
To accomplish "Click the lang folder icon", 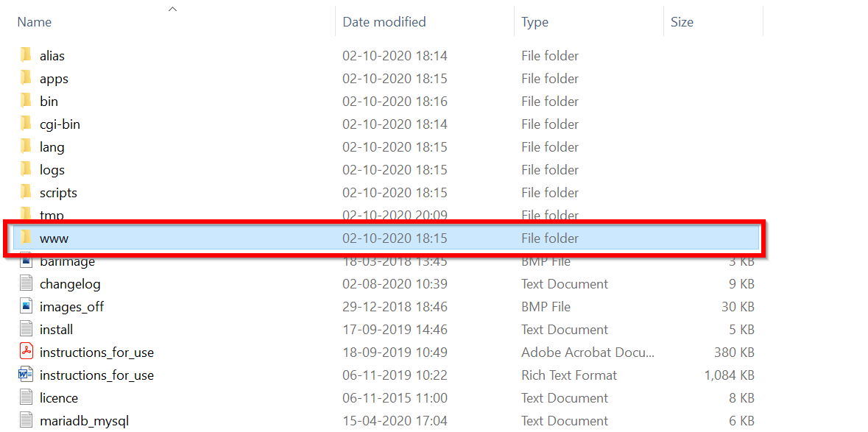I will 26,146.
